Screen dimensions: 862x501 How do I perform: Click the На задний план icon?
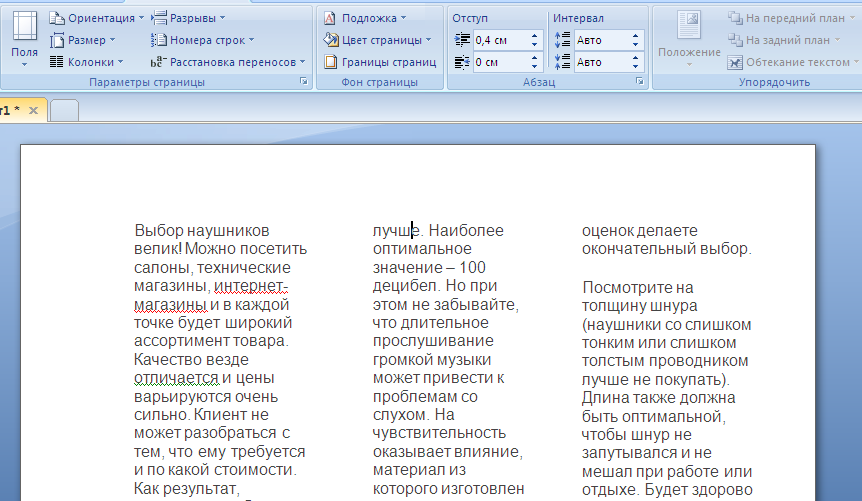[735, 40]
